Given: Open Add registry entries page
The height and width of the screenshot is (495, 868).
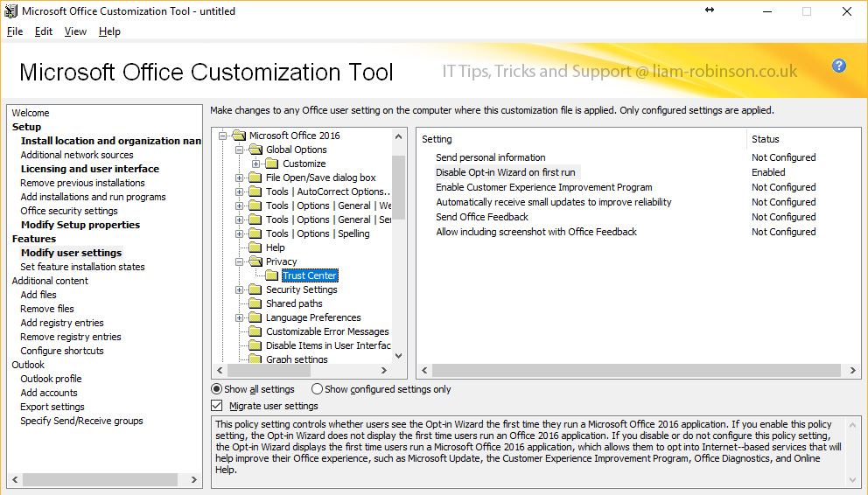Looking at the screenshot, I should click(62, 323).
